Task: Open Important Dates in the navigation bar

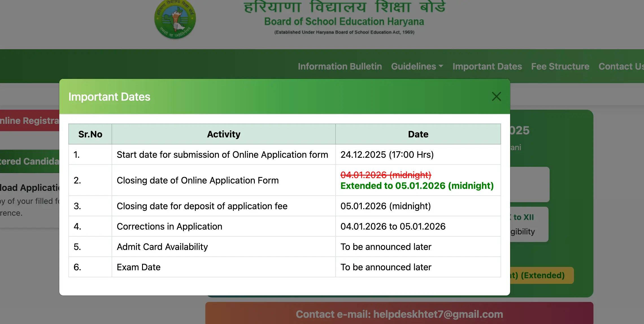Action: point(487,66)
